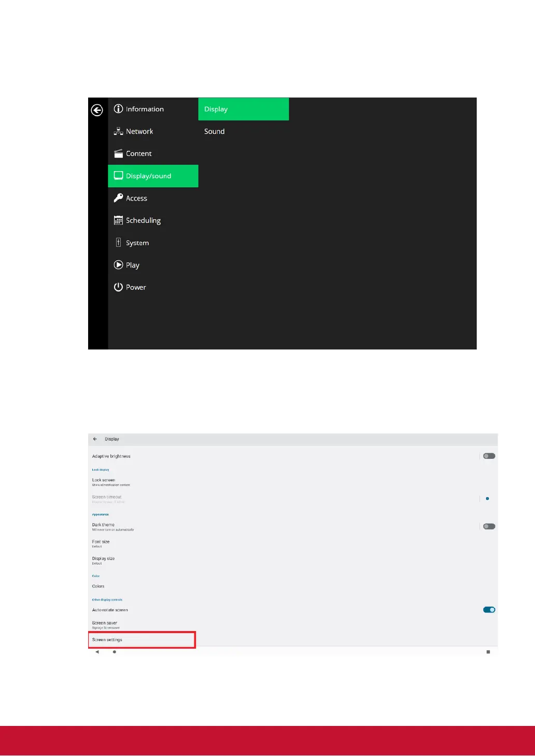Open the Display size setting

tap(103, 560)
